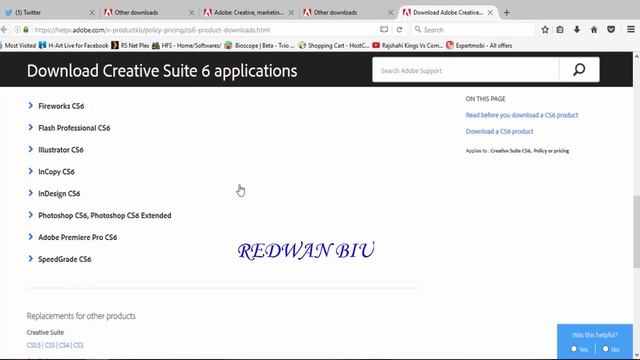Go to home page icon
Image resolution: width=640 pixels, height=360 pixels.
tap(594, 29)
